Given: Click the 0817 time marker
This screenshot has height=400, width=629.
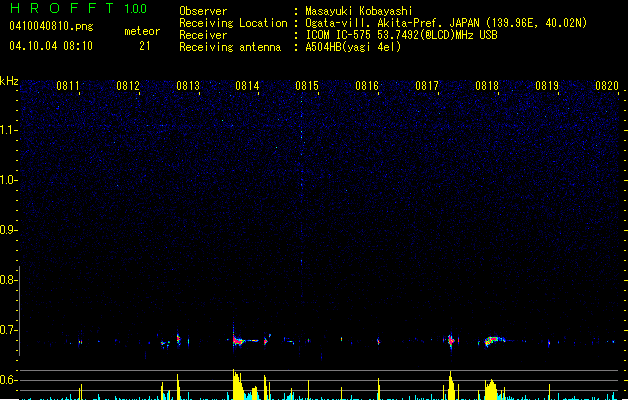Looking at the screenshot, I should (427, 86).
